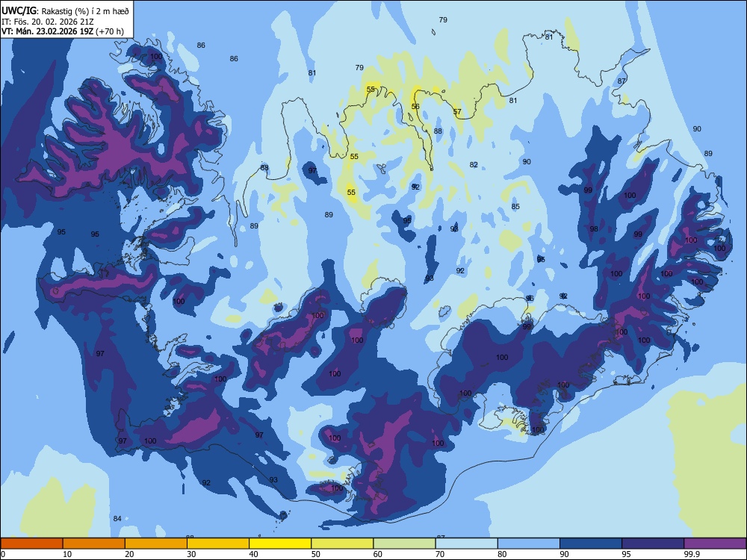Click the pale blue 70–80 legend swatch
The height and width of the screenshot is (560, 747).
pyautogui.click(x=466, y=544)
